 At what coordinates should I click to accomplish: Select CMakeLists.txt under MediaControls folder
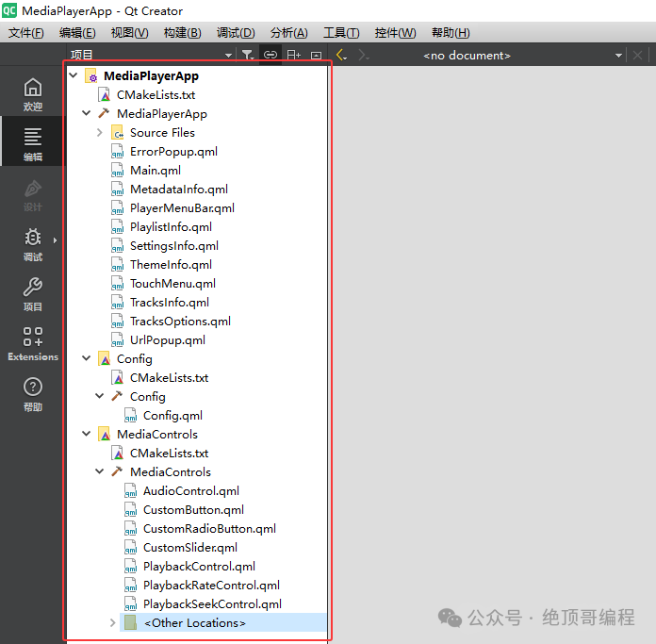pos(169,453)
